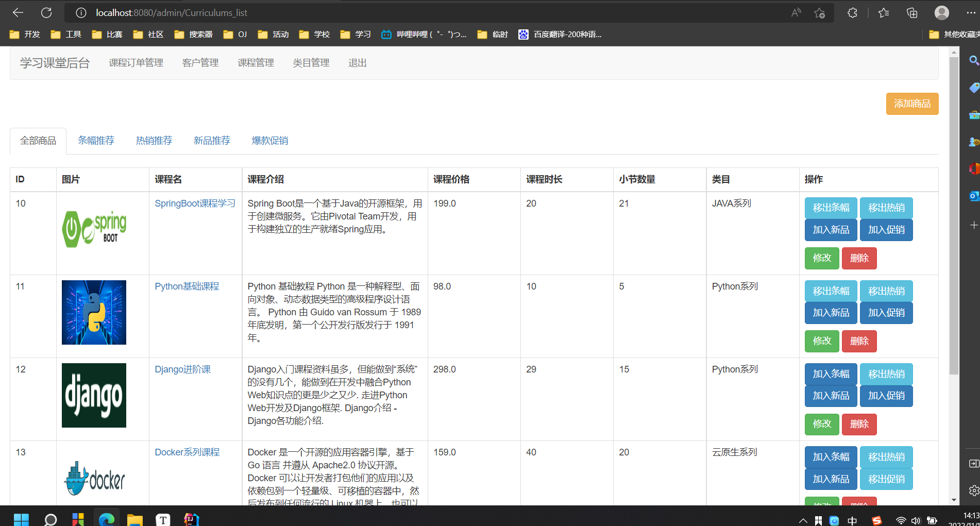Viewport: 980px width, 526px height.
Task: Go to 学习课堂后台 home brand link
Action: point(55,63)
